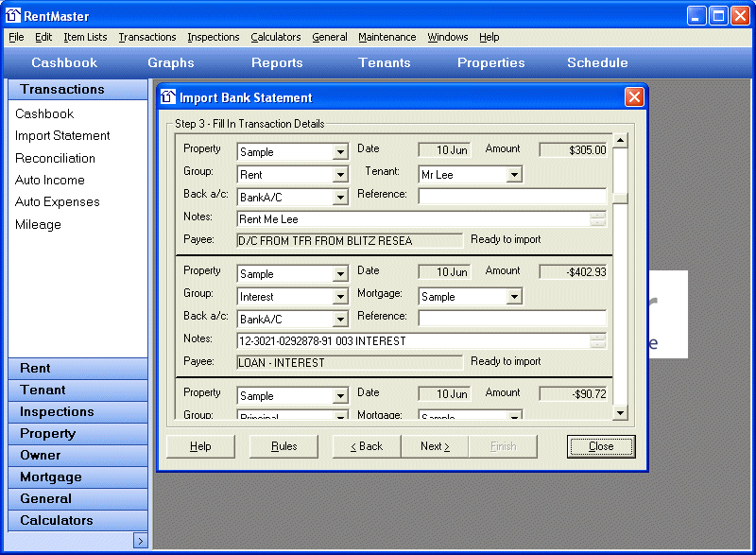Click the RentMaster house icon in title bar
Screen dimensions: 756x555
click(x=13, y=15)
